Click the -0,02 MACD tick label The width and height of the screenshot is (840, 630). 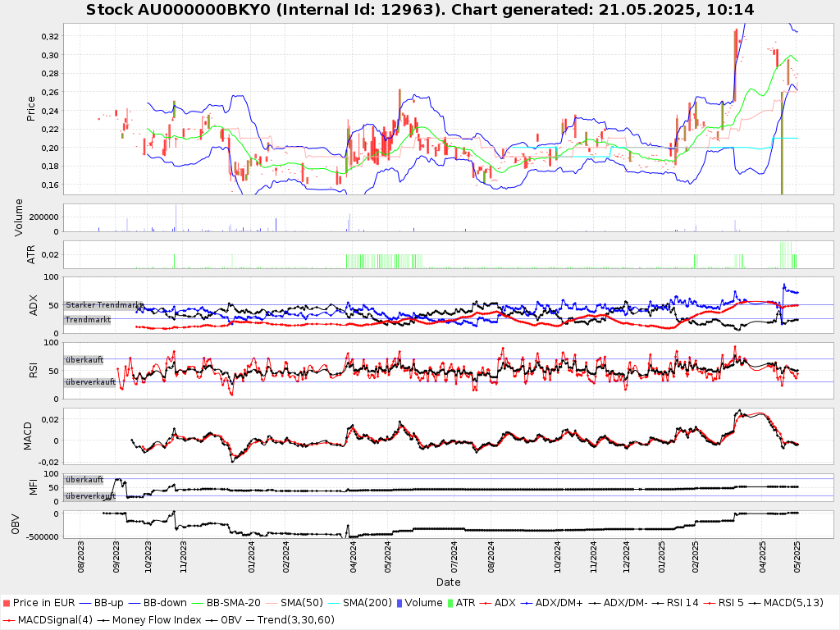48,463
